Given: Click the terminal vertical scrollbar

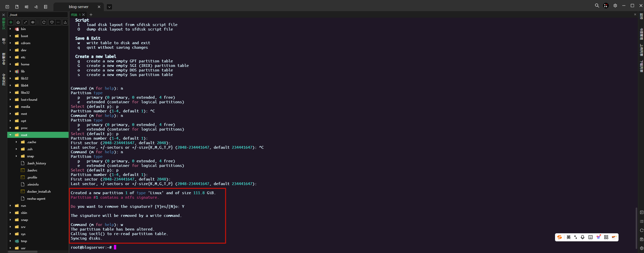Looking at the screenshot, I should (636, 227).
